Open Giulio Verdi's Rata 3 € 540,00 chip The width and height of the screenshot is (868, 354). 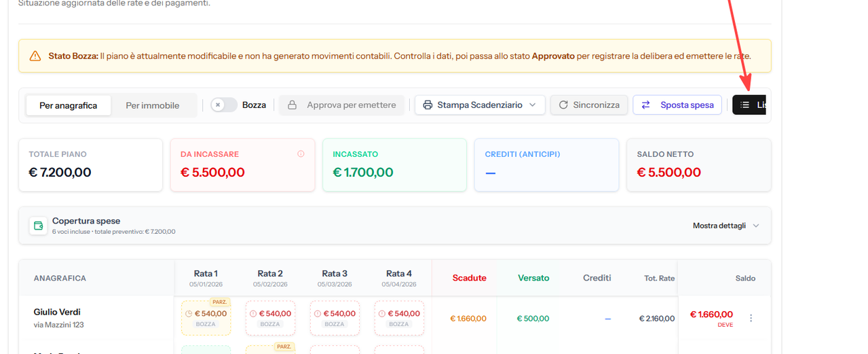(335, 318)
